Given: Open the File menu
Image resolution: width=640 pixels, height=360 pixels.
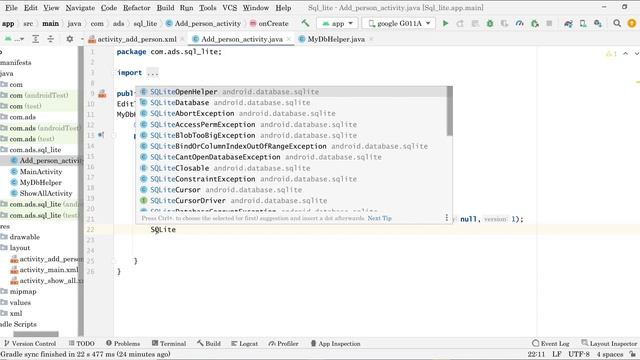Looking at the screenshot, I should click(11, 8).
